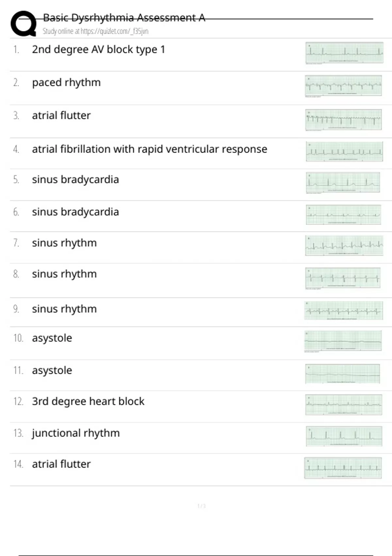Open ECG thumbnail for item 7 sinus rhythm

point(344,245)
